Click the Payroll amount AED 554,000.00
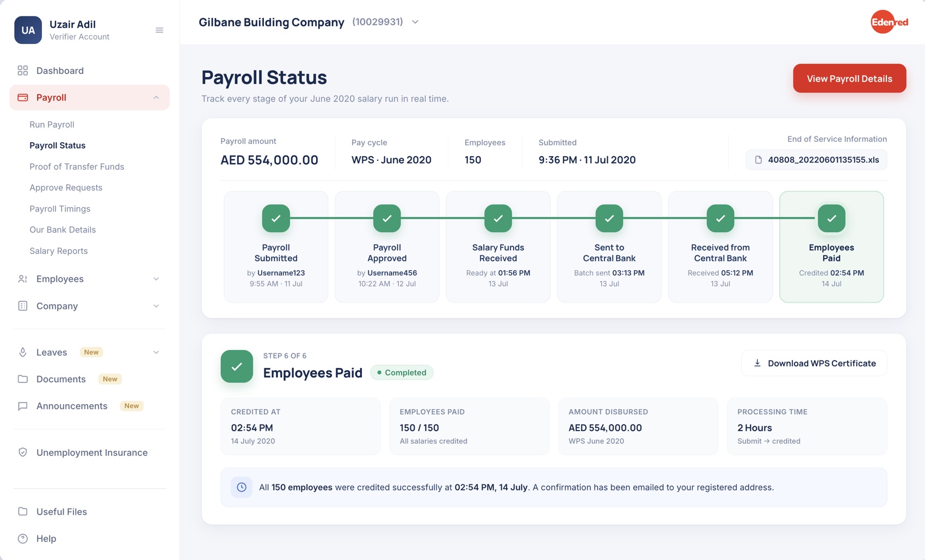Viewport: 925px width, 560px height. pos(269,160)
